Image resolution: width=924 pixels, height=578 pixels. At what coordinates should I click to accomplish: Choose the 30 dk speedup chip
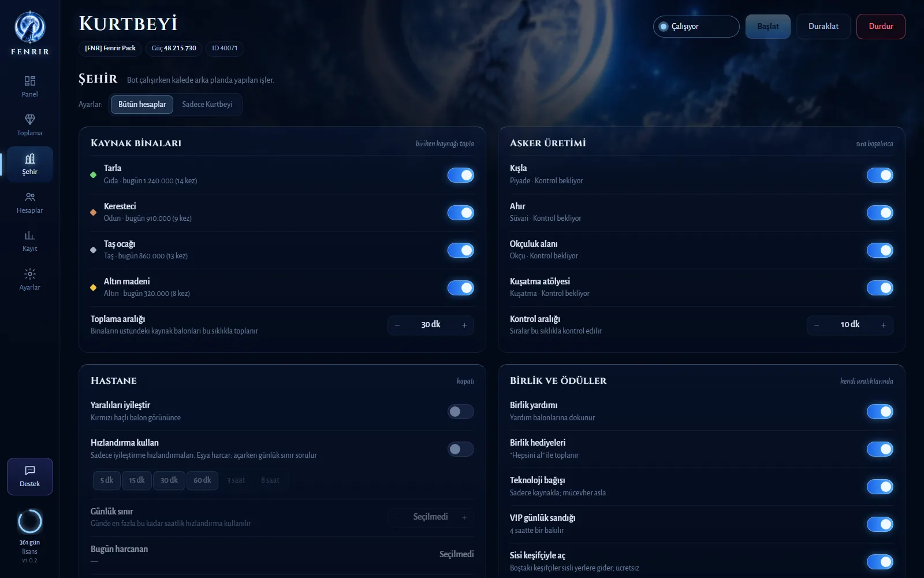(169, 480)
